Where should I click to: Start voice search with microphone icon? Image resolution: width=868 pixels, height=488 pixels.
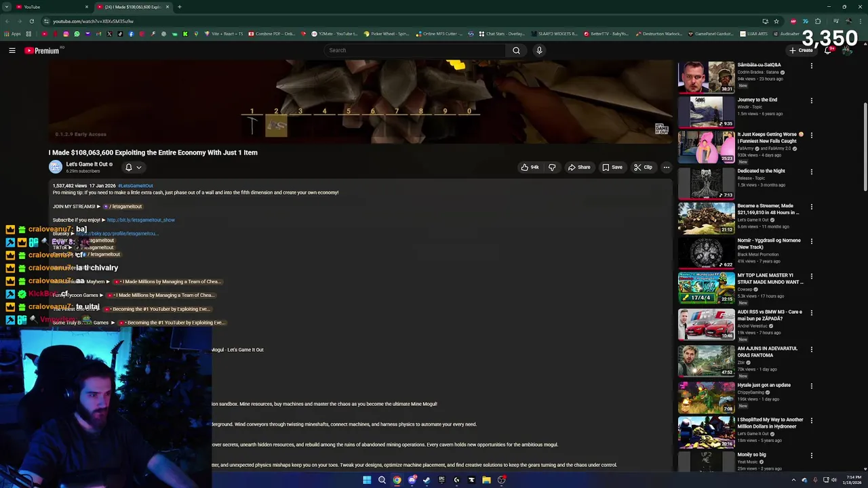(x=539, y=50)
